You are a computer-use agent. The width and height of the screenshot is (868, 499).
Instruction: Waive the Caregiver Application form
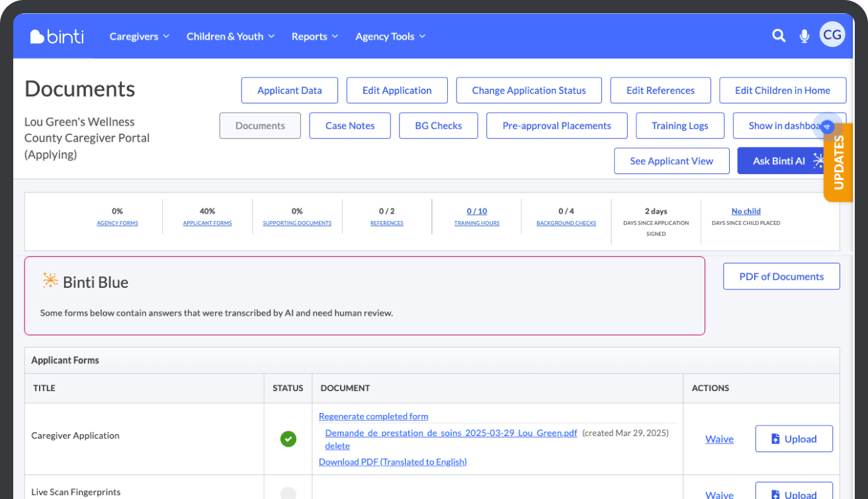pyautogui.click(x=720, y=439)
